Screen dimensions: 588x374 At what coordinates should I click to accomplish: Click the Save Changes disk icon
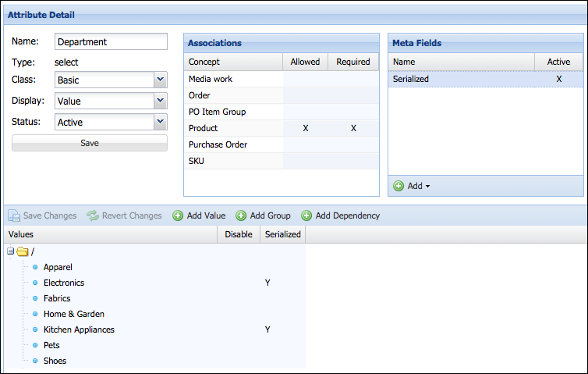(14, 215)
